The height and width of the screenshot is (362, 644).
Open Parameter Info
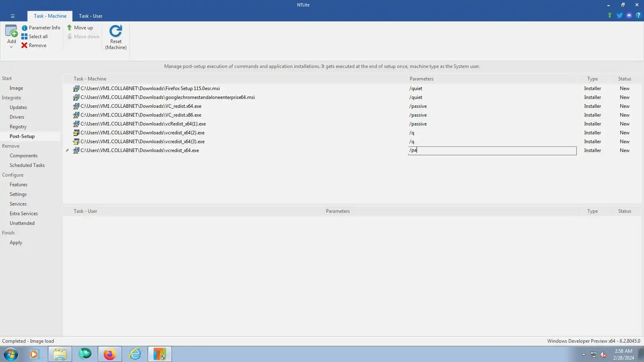coord(41,28)
